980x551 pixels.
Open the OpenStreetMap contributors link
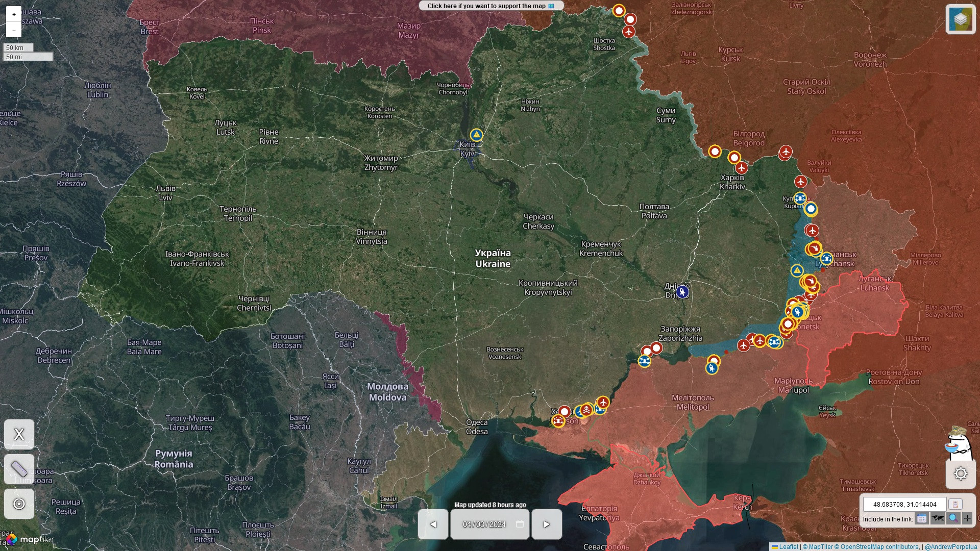(x=879, y=547)
